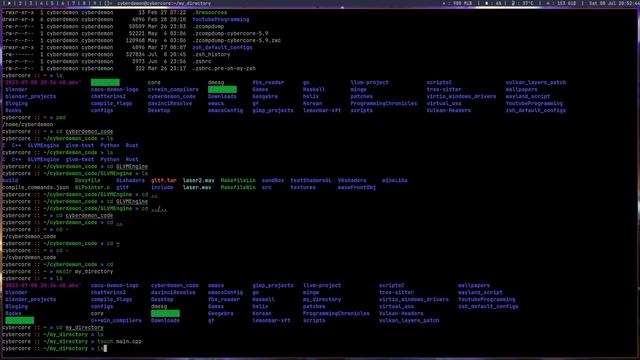Click the terminal cursor after the final ls
Viewport: 640px width, 360px height.
[x=105, y=349]
